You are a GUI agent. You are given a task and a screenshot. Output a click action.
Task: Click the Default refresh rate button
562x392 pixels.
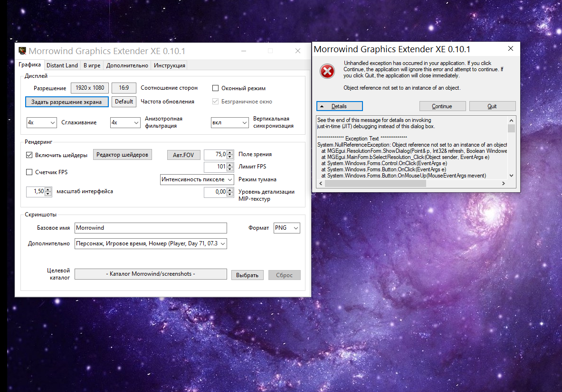[x=124, y=102]
